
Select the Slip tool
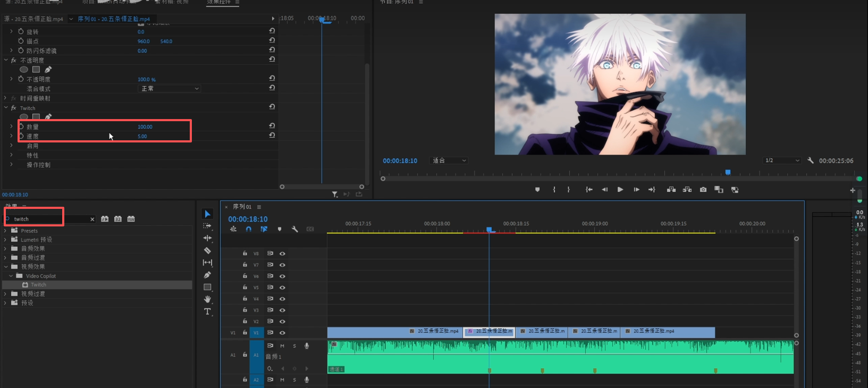point(207,263)
